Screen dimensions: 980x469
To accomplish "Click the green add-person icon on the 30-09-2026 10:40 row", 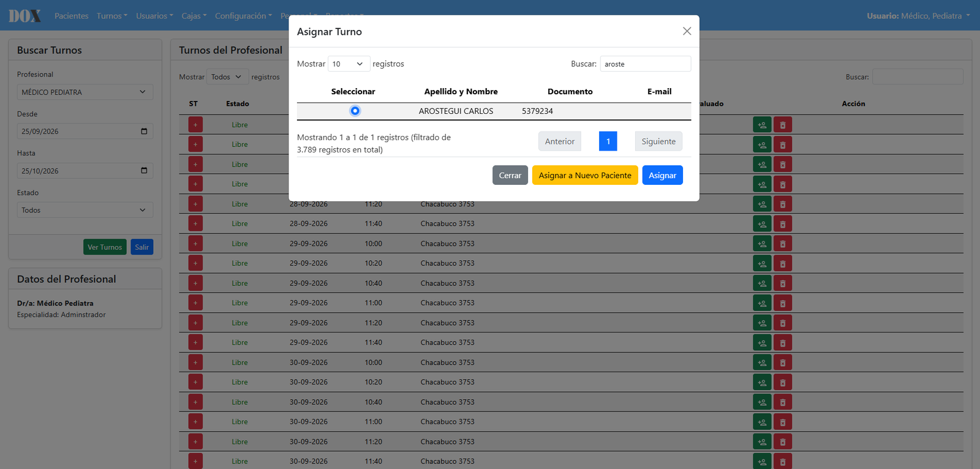I will click(x=762, y=402).
